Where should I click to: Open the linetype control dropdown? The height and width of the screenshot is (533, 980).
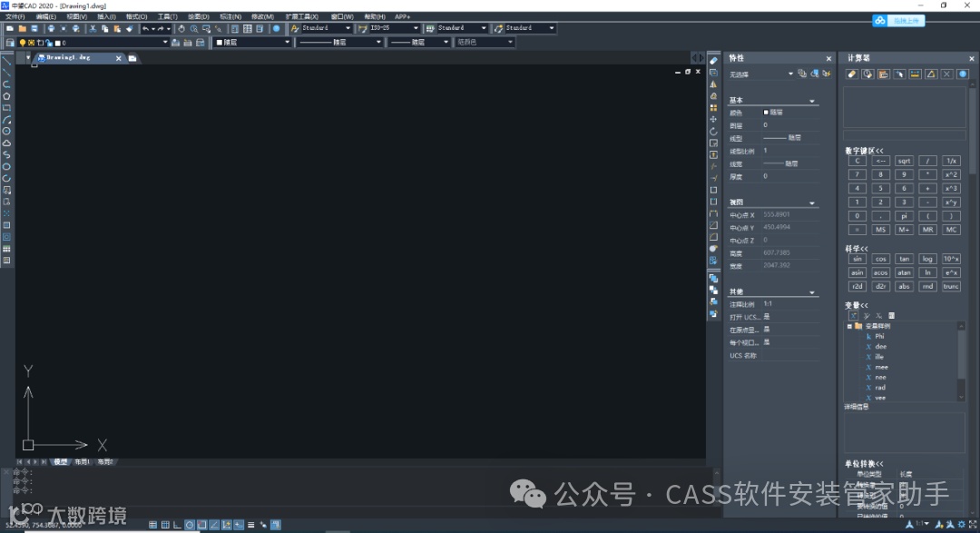378,43
